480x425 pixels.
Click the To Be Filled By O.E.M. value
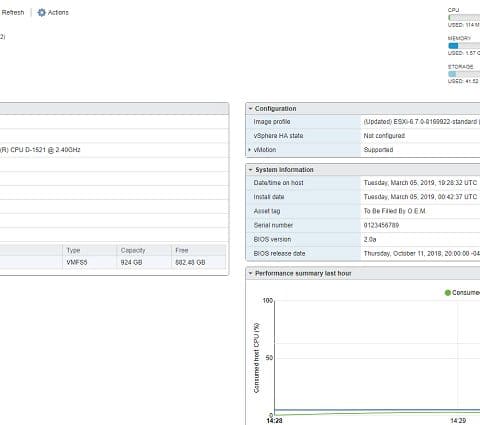click(x=394, y=211)
